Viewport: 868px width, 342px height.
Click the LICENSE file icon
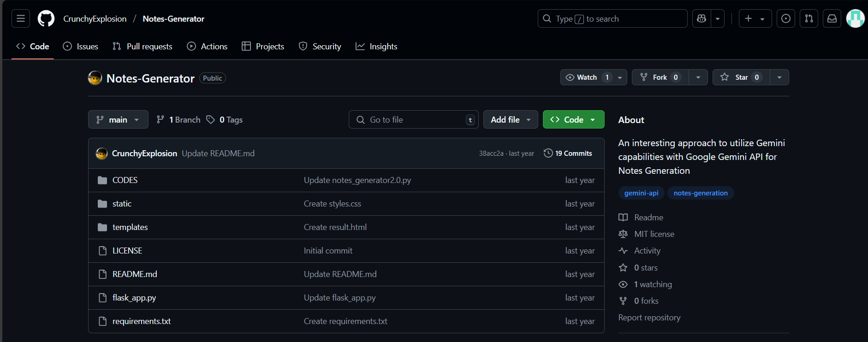[x=102, y=251]
